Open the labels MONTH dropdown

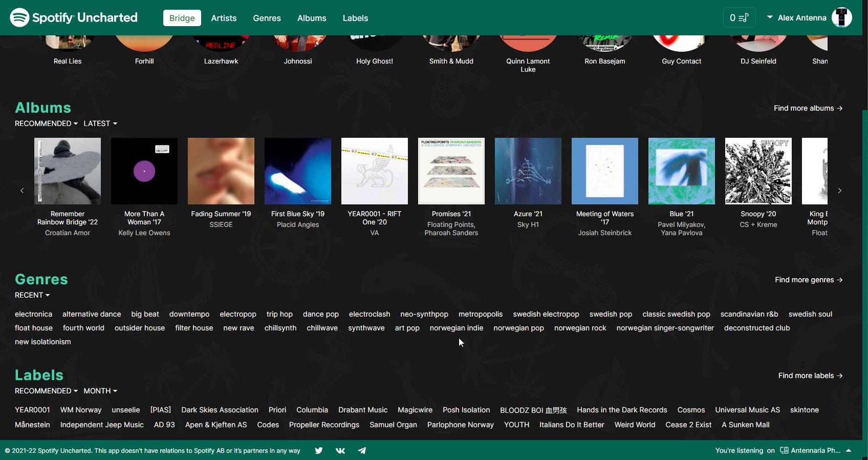[100, 391]
